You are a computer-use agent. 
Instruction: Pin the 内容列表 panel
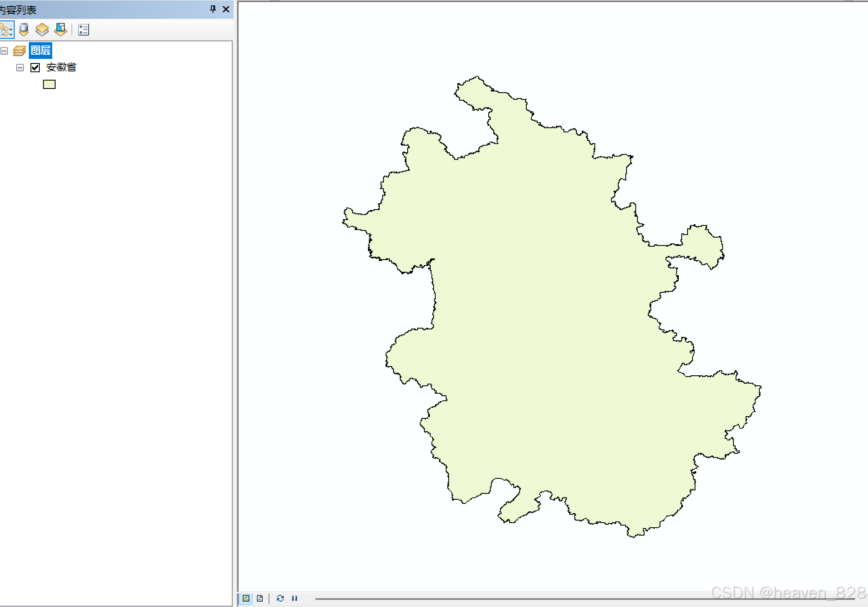213,9
